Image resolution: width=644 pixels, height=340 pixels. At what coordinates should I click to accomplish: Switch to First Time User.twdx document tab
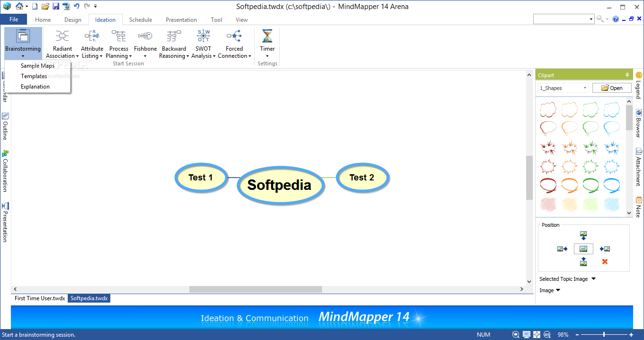coord(40,298)
